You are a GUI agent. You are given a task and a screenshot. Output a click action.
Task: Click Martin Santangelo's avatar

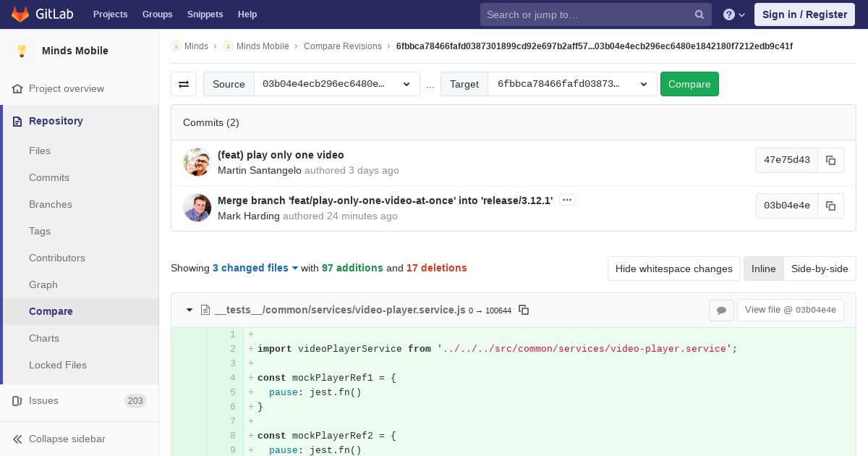pos(197,162)
